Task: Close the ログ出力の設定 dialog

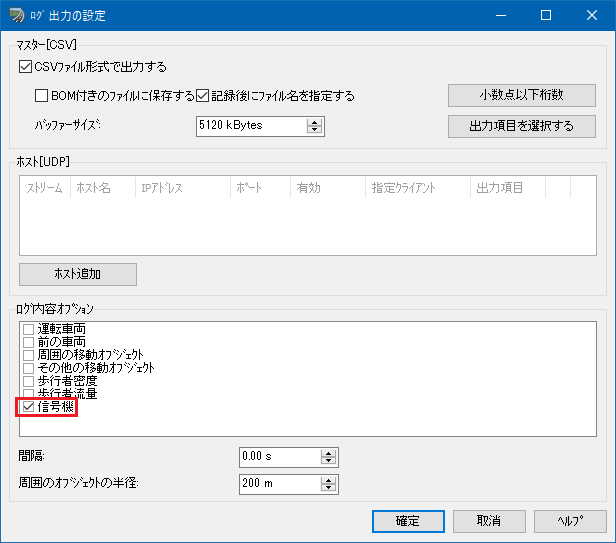Action: 592,15
